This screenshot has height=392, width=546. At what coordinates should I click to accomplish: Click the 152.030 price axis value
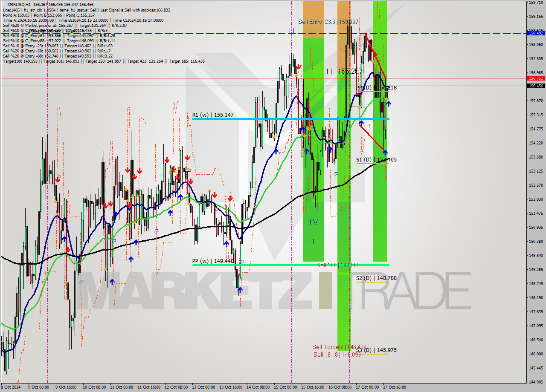pos(536,199)
